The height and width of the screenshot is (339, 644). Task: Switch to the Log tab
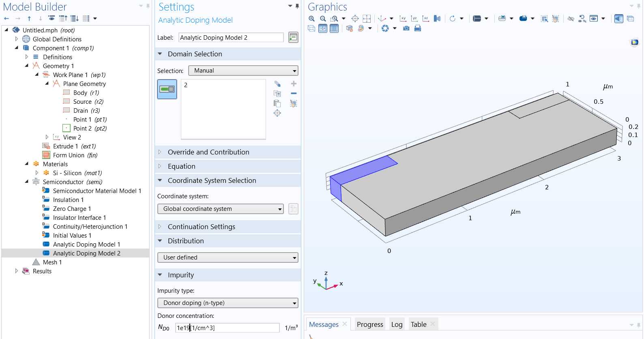coord(397,324)
